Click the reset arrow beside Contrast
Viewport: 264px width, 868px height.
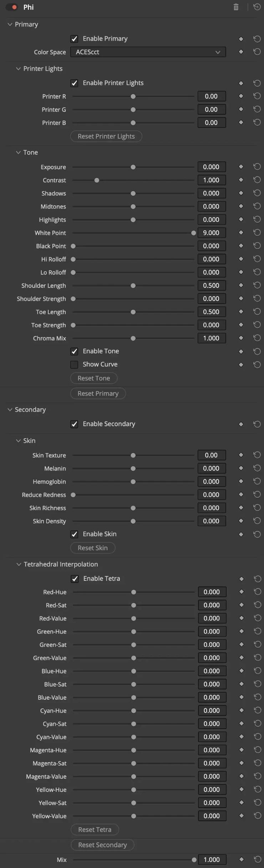[257, 180]
